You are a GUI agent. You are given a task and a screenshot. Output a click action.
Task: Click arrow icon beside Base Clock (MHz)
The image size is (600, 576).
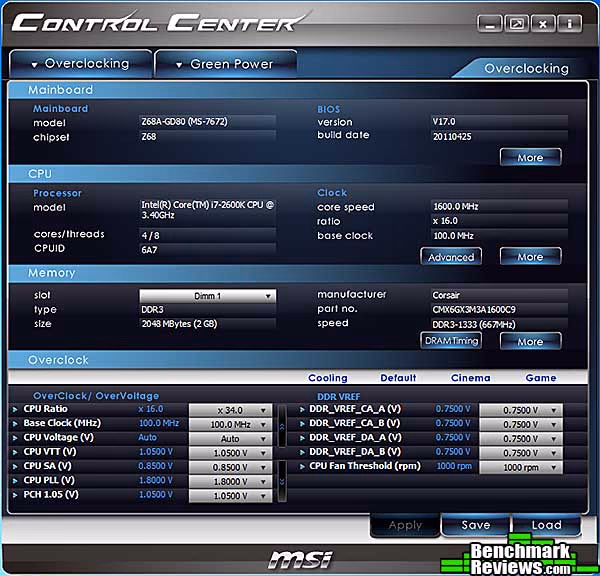coord(15,424)
